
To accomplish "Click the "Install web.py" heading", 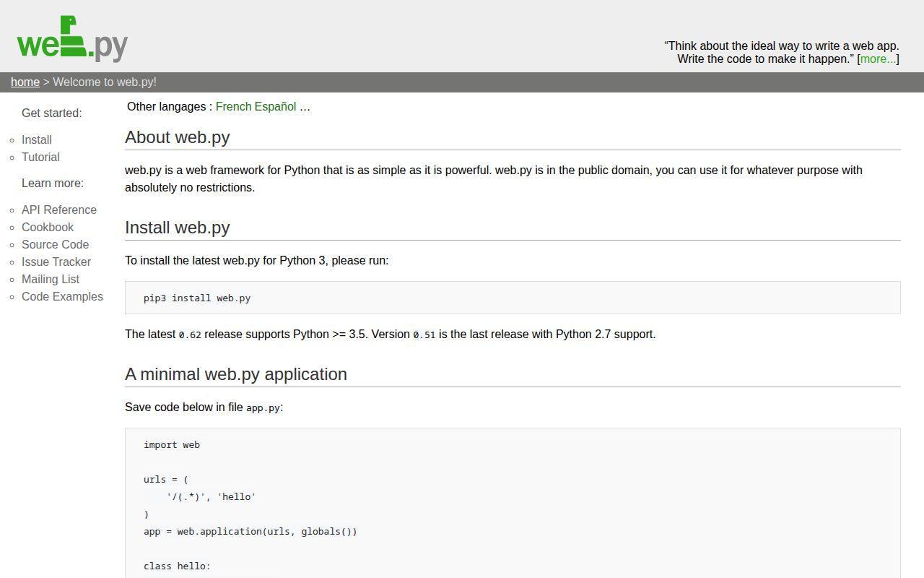I will coord(178,228).
